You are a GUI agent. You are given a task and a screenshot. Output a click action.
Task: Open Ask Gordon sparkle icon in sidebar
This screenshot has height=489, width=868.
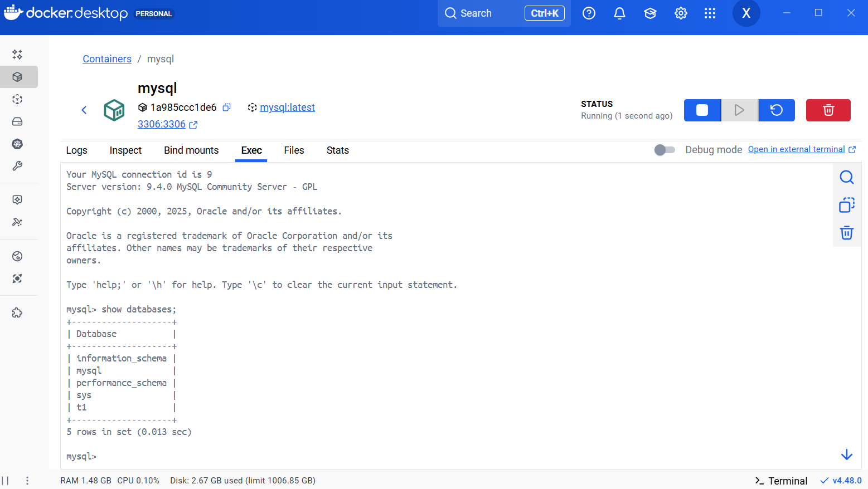point(17,55)
